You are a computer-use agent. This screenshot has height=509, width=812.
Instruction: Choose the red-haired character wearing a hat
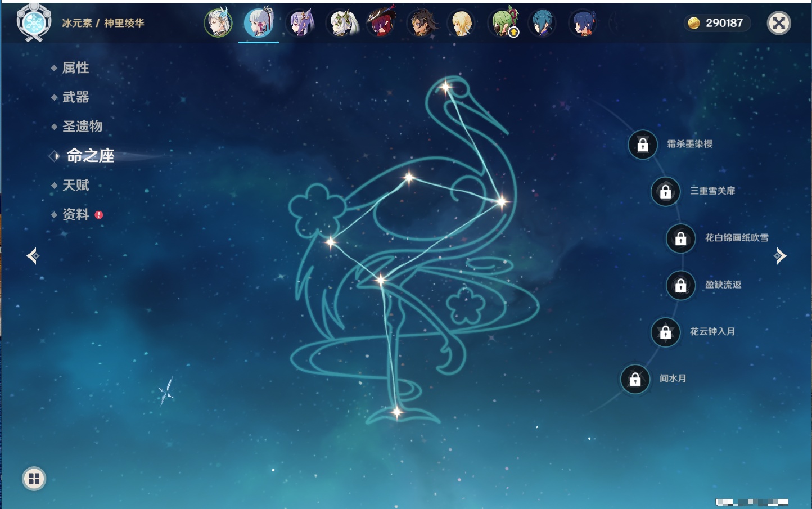coord(381,23)
